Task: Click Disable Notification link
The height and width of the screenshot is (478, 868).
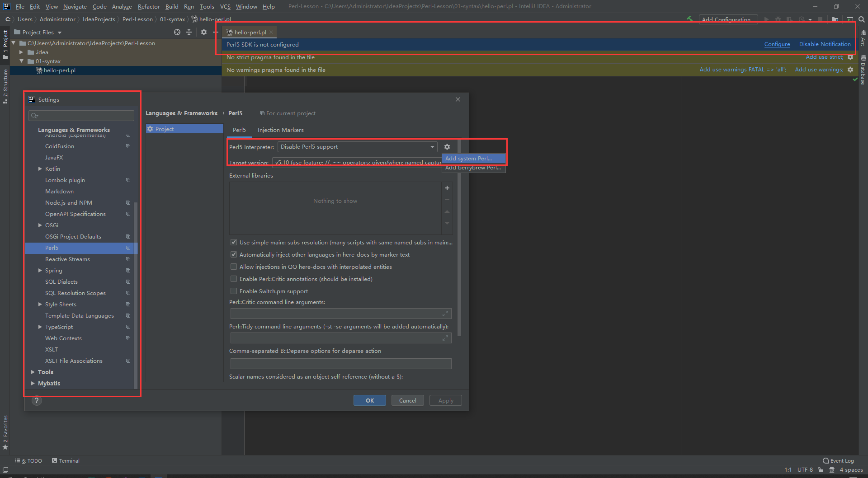Action: pyautogui.click(x=825, y=44)
